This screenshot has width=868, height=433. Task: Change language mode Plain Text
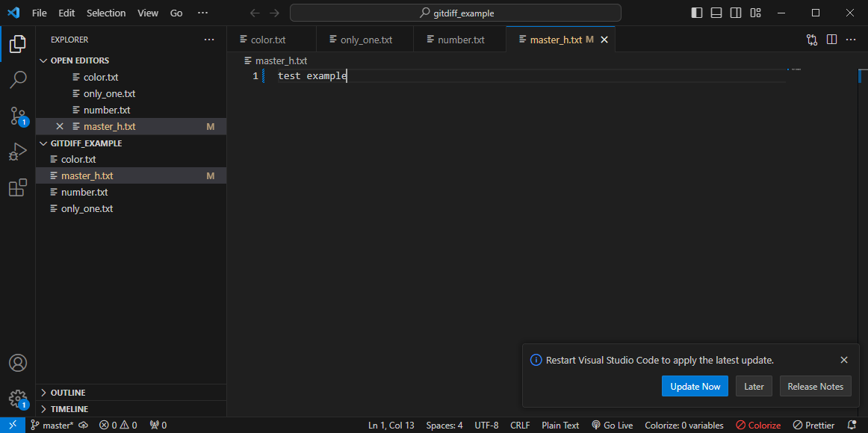[x=560, y=426]
